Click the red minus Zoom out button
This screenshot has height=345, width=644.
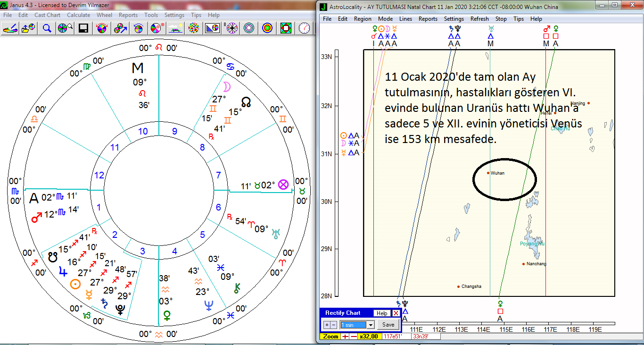click(x=353, y=337)
